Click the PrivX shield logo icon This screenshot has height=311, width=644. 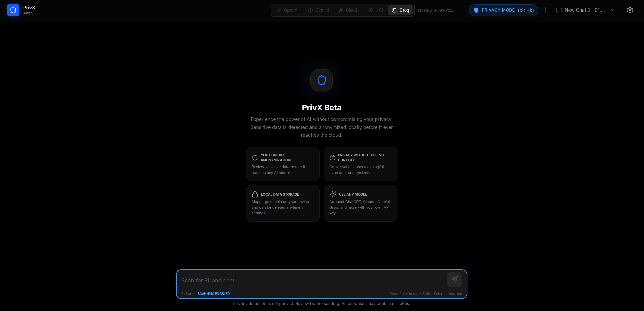pyautogui.click(x=13, y=10)
